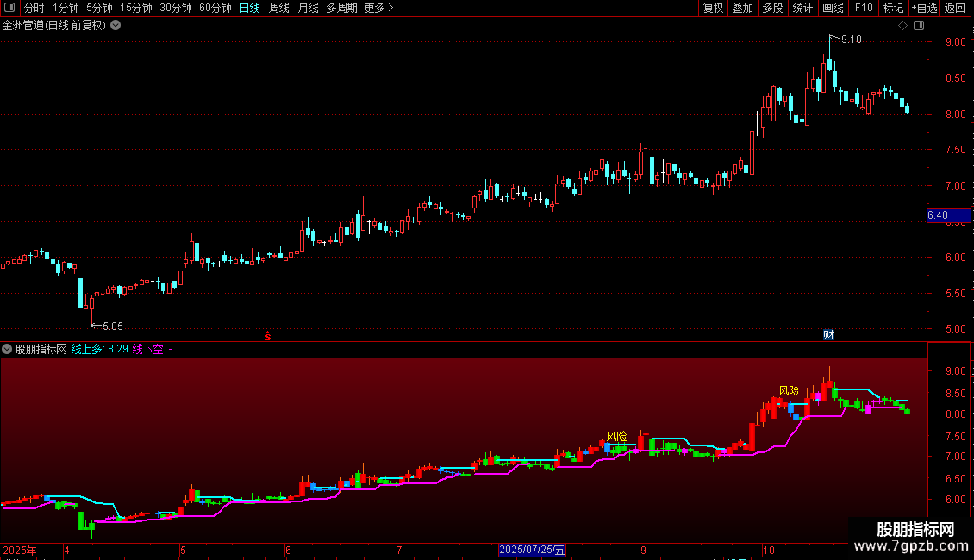Screen dimensions: 974x560
Task: Open F10 company information
Action: click(x=864, y=8)
